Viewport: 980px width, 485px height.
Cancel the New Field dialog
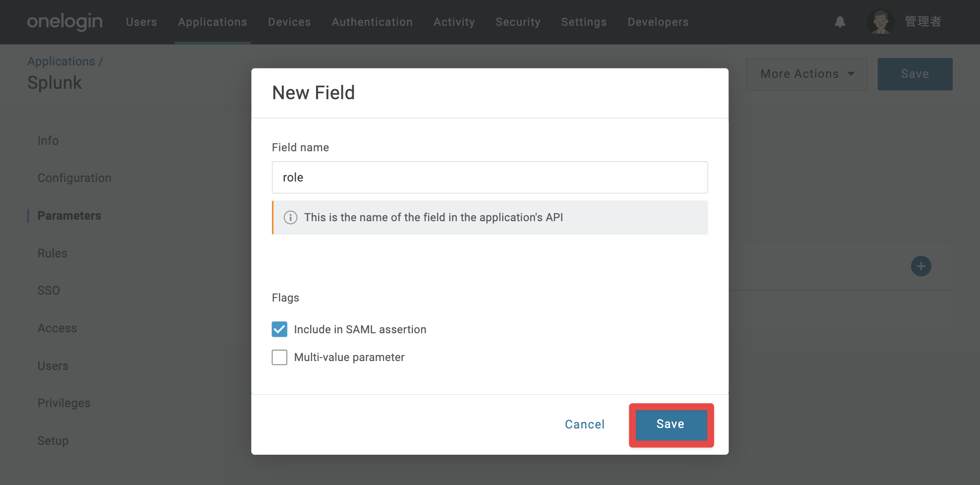pyautogui.click(x=585, y=424)
